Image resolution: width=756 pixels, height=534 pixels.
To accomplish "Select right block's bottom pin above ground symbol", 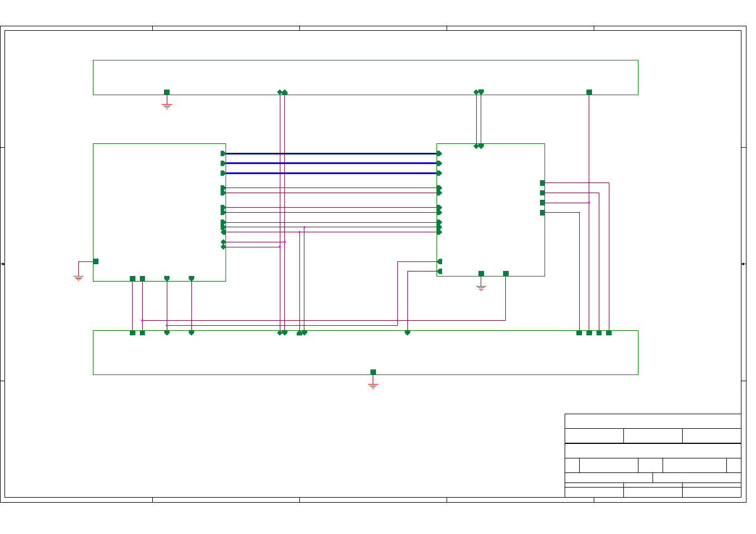I will 481,274.
